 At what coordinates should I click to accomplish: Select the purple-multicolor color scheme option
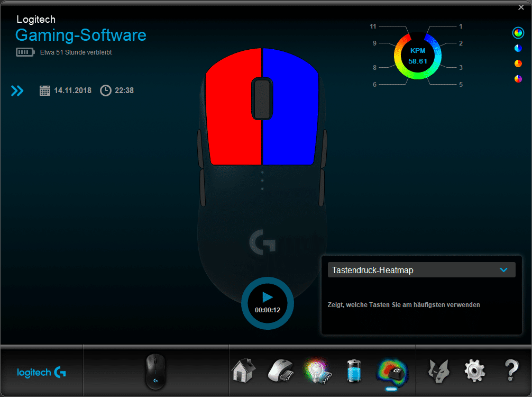[518, 79]
